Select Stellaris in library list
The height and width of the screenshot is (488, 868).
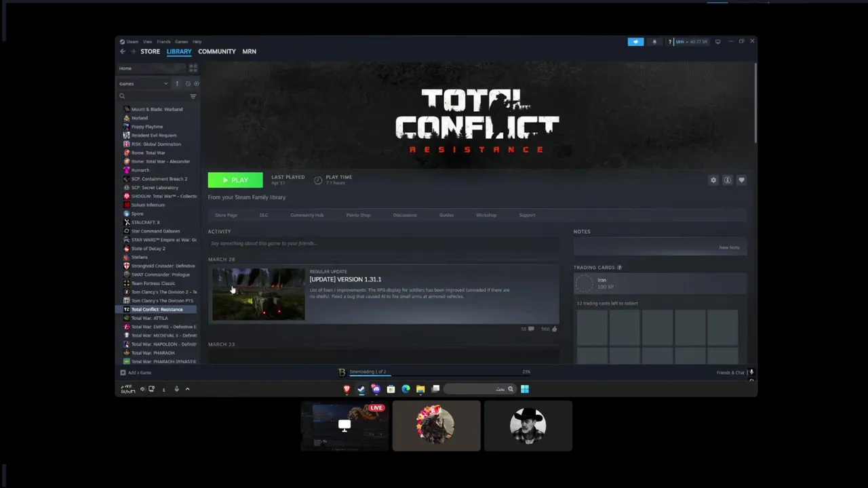tap(157, 258)
